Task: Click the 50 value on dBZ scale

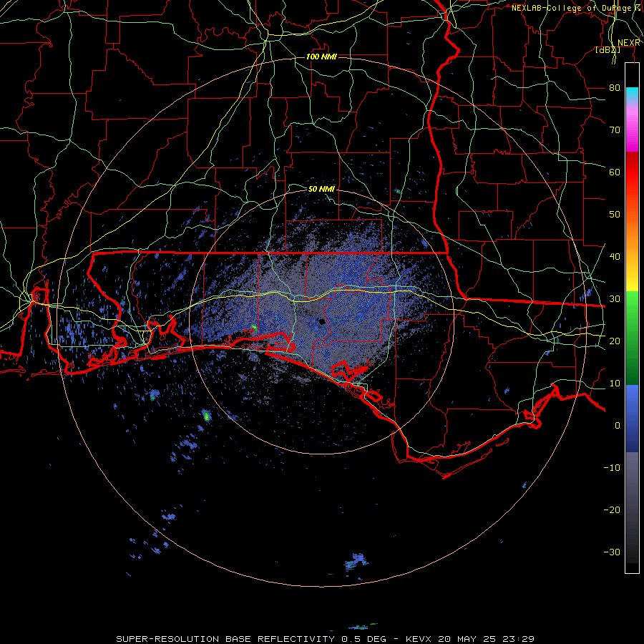Action: coord(615,215)
